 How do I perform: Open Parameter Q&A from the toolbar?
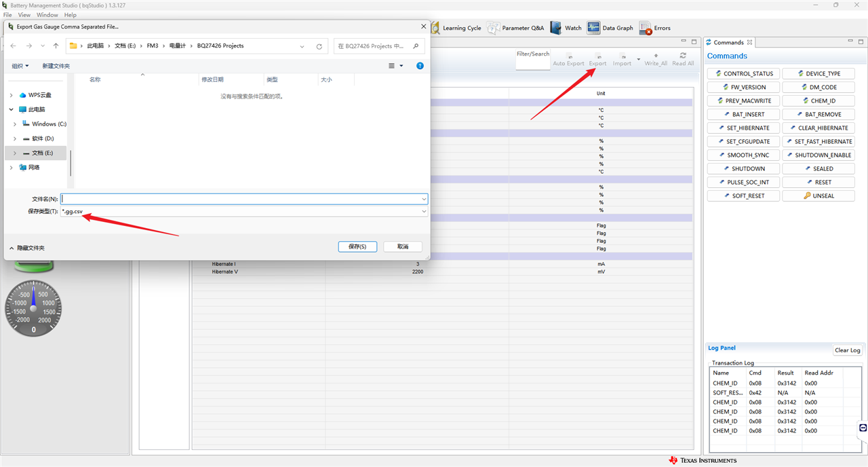tap(516, 28)
